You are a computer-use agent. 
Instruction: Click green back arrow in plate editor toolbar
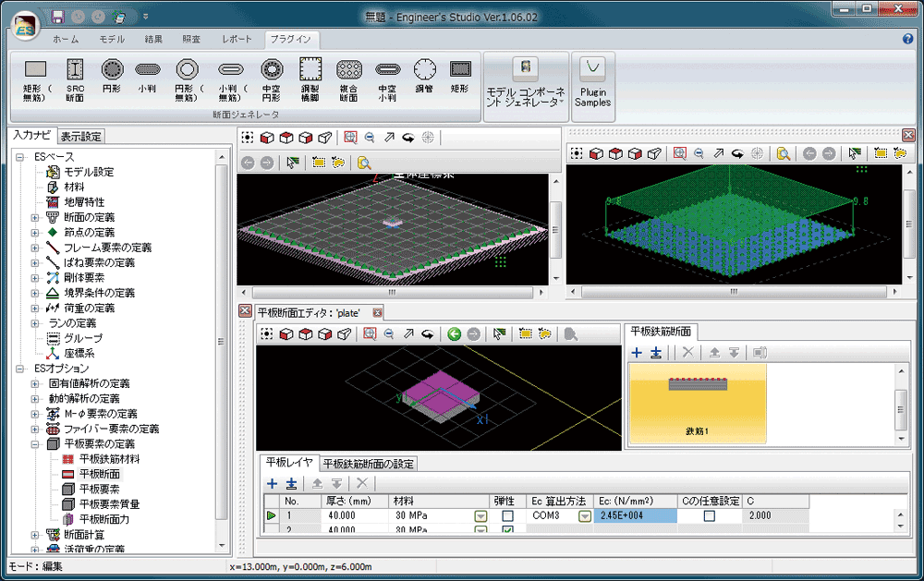(x=454, y=334)
